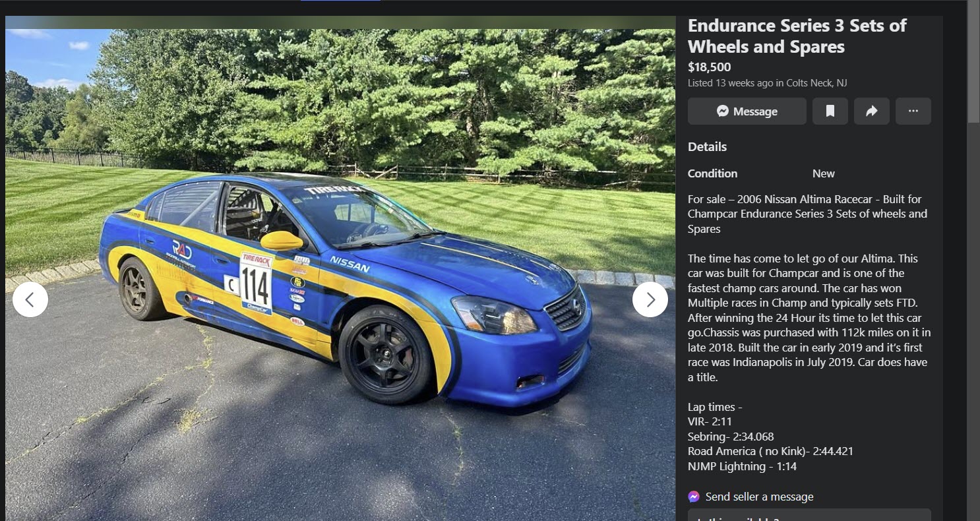Click the 'Lap times -' description line
Screen dimensions: 980x521
[715, 407]
